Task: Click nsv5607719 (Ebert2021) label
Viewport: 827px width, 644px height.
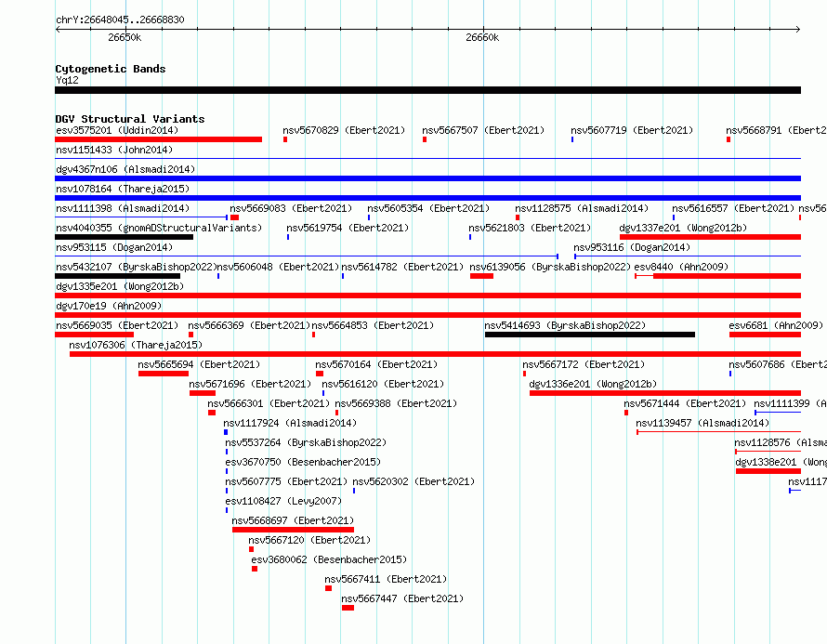Action: pyautogui.click(x=632, y=130)
